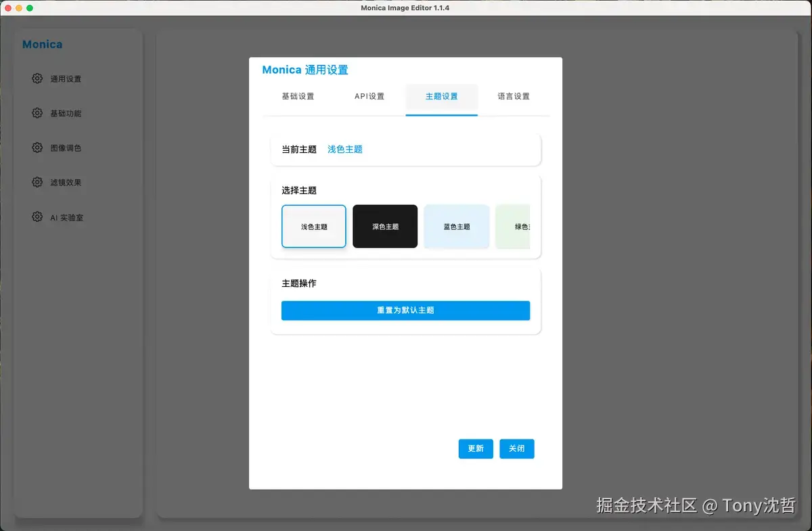Click the 滤镜效果 sidebar icon
Image resolution: width=812 pixels, height=531 pixels.
[x=37, y=182]
